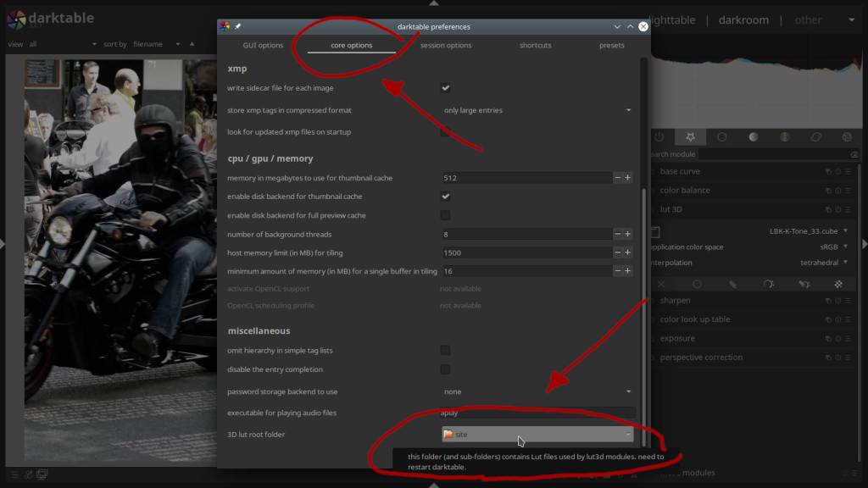Open the LBK-K-Tone_33.cube LUT file dropdown
The width and height of the screenshot is (868, 488).
point(808,230)
